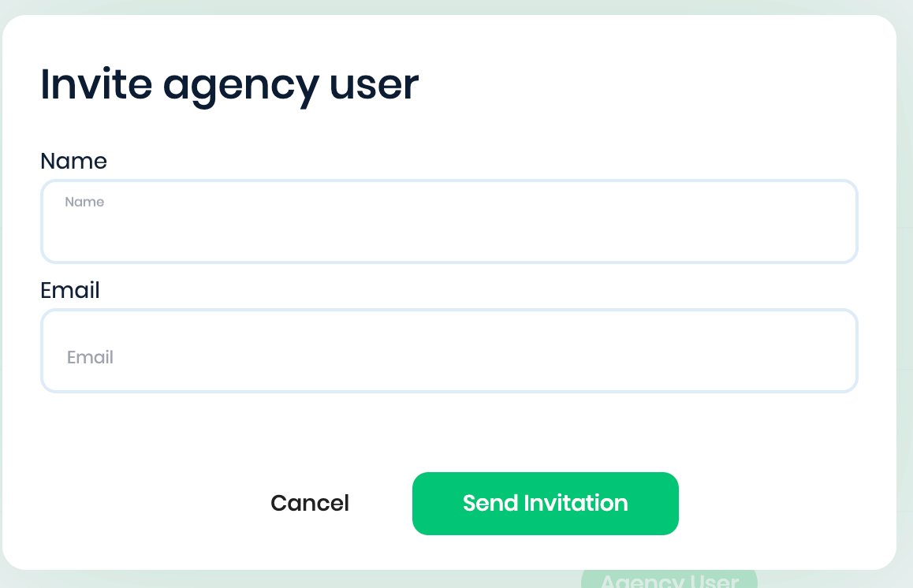Click the word 'Send' on the green button
The height and width of the screenshot is (588, 913).
[490, 503]
